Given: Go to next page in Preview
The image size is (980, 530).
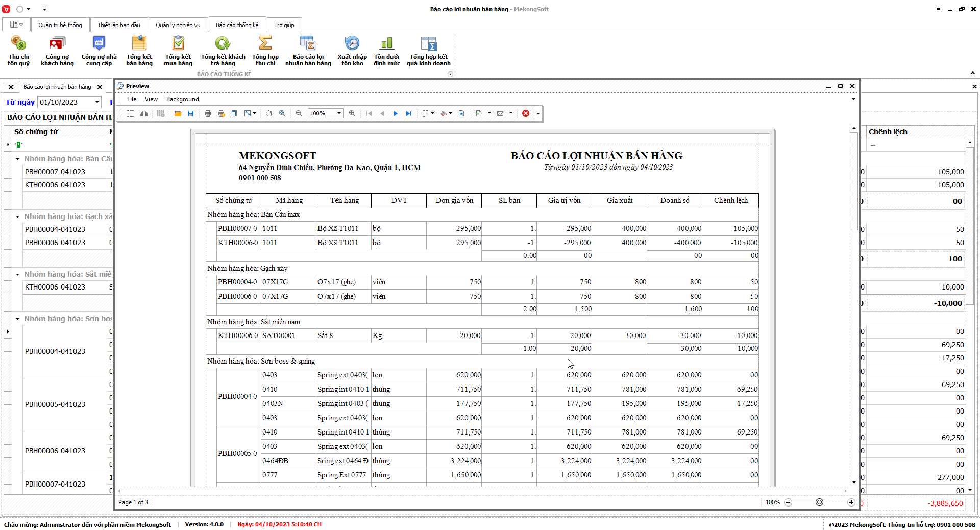Looking at the screenshot, I should (396, 113).
